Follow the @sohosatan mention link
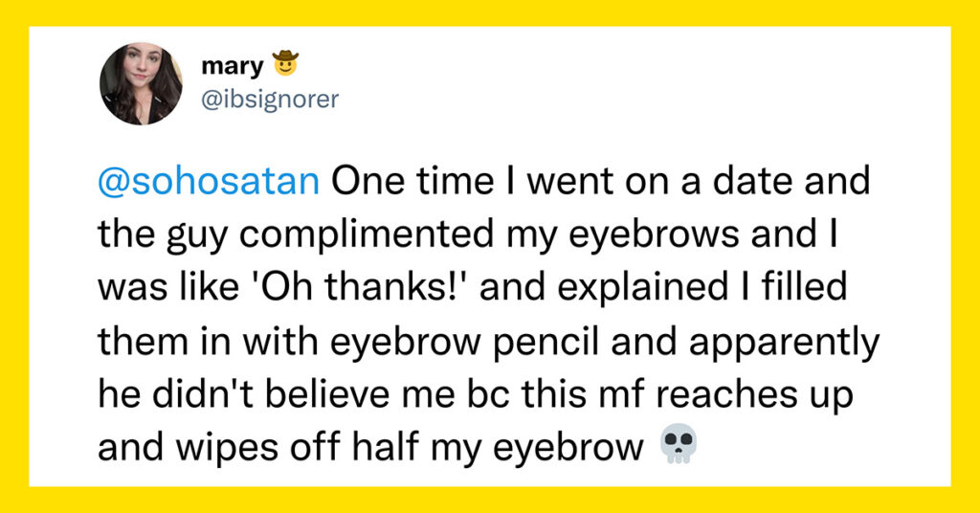The width and height of the screenshot is (980, 513). [209, 181]
